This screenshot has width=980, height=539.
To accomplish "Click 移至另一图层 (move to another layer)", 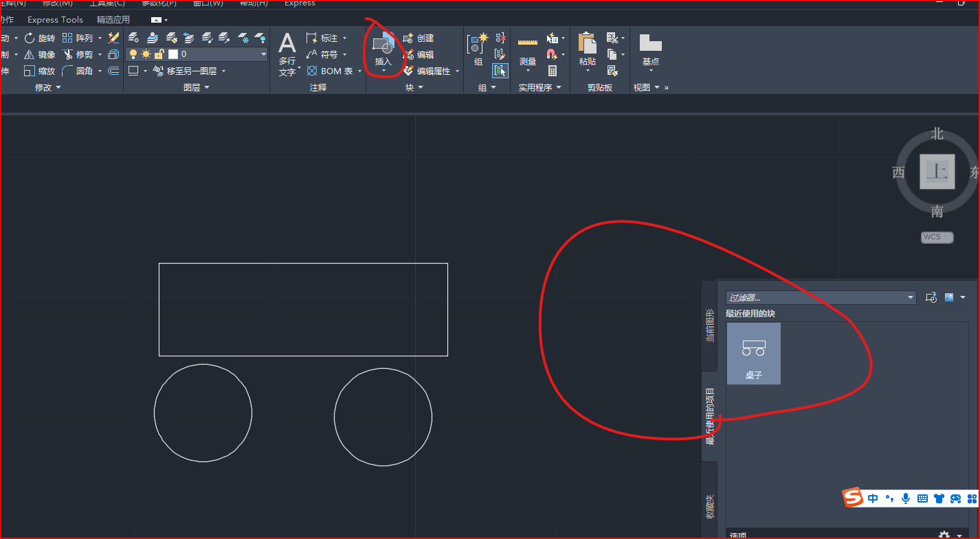I will point(185,71).
